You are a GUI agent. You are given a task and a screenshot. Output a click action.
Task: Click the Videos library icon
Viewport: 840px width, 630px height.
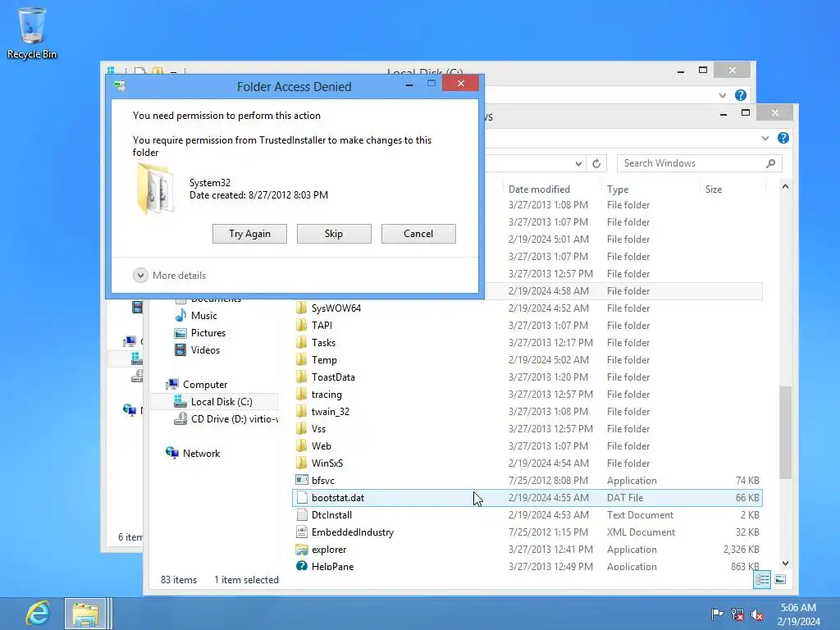tap(181, 349)
